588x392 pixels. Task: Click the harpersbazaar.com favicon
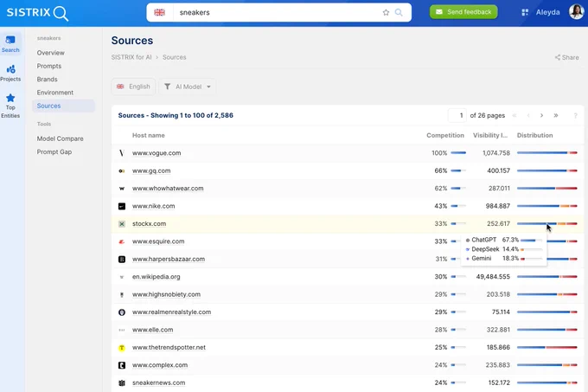point(122,260)
